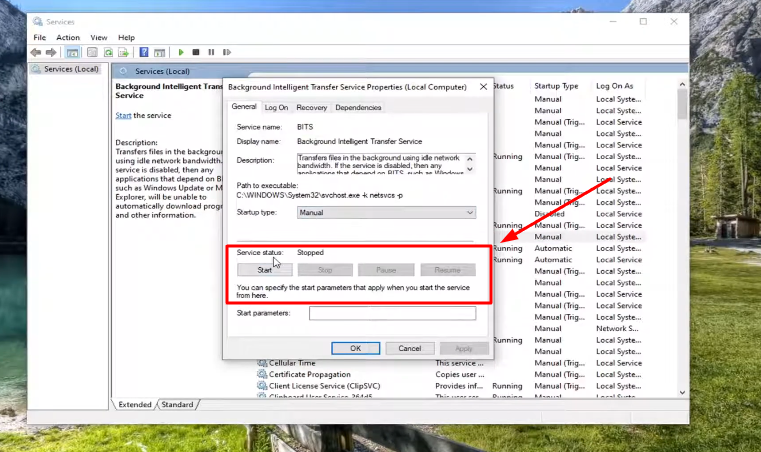Click description box scroll up arrow
The width and height of the screenshot is (761, 452).
point(470,159)
